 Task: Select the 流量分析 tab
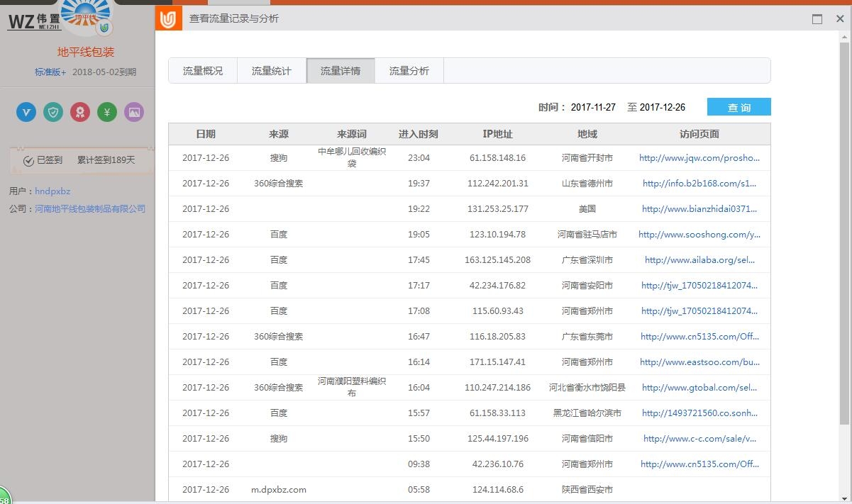[409, 71]
